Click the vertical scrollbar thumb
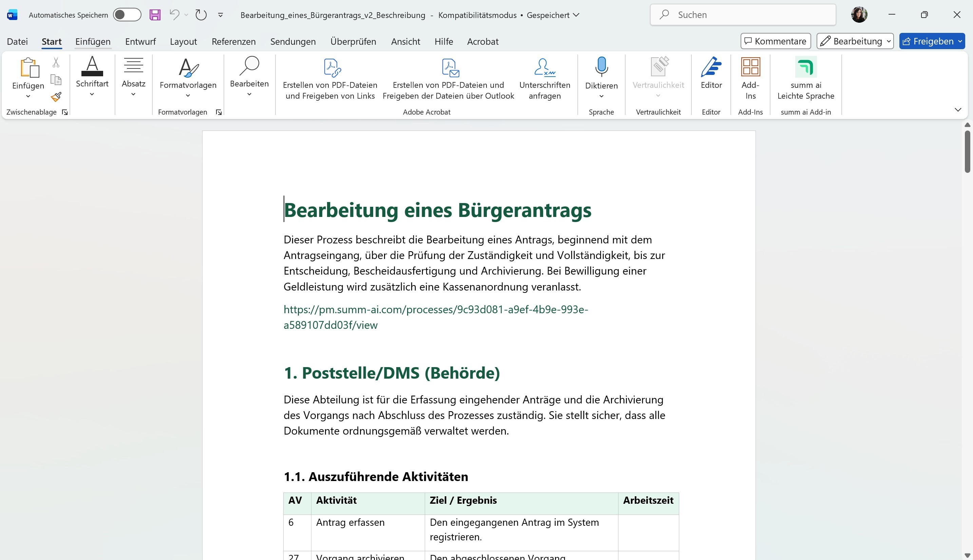Screen dimensions: 973x560 pyautogui.click(x=967, y=152)
